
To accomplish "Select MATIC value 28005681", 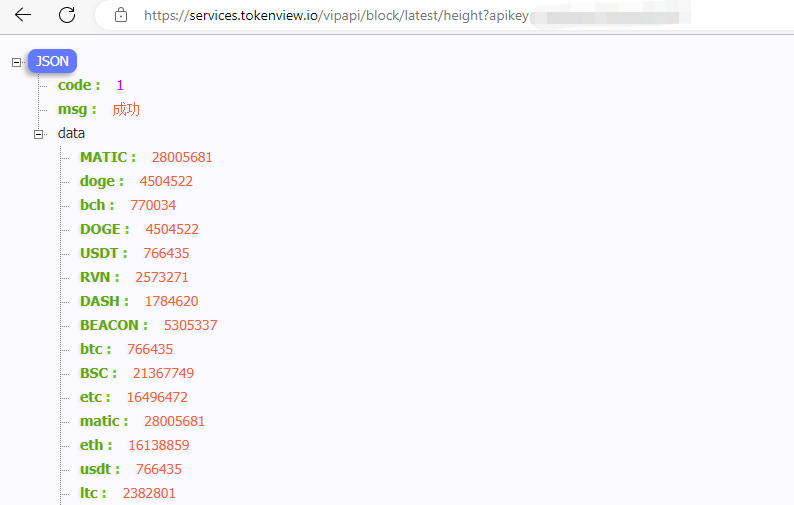I will [182, 157].
